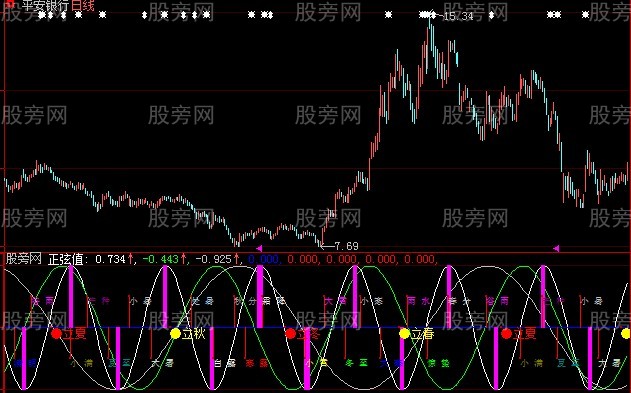Click the yellow 立秋 dot marker
The image size is (631, 393).
click(x=175, y=333)
